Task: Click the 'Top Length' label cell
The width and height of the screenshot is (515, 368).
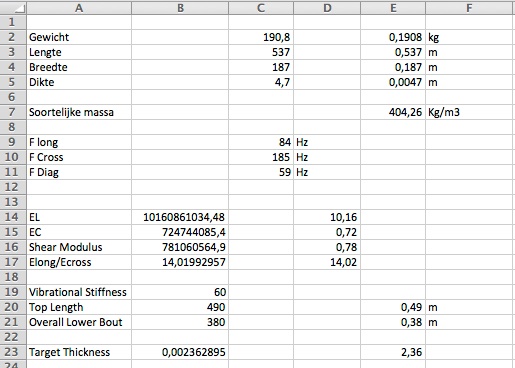Action: click(79, 307)
